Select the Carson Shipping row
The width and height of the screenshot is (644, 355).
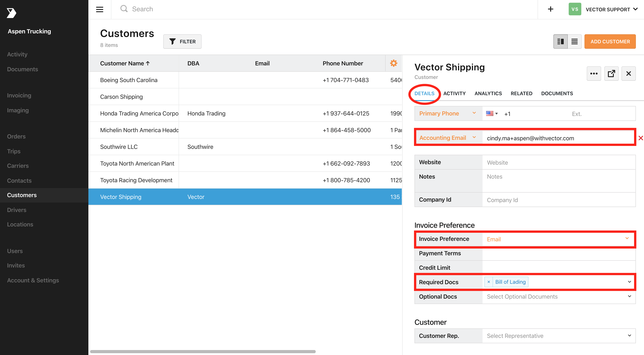pos(245,97)
